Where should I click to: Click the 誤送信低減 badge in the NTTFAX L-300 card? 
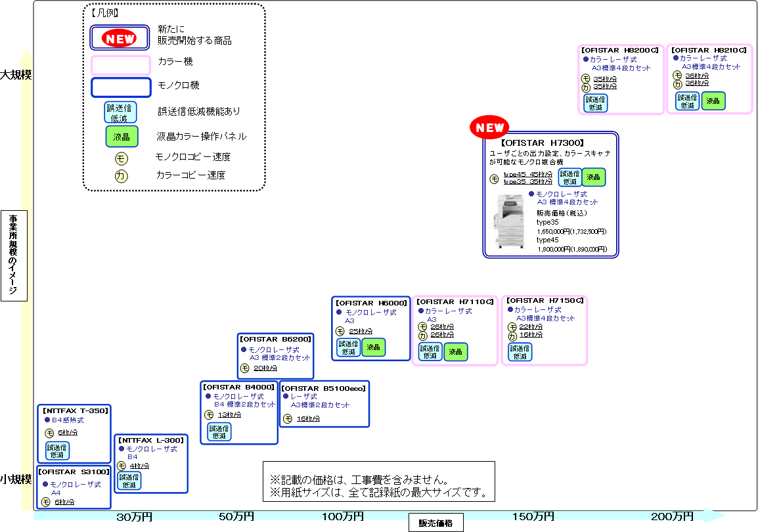(129, 481)
